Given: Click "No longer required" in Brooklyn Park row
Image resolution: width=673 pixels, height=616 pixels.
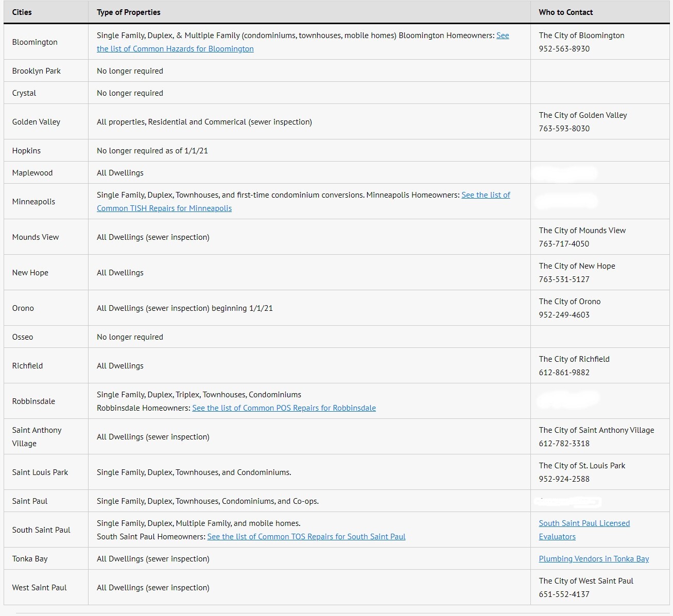Looking at the screenshot, I should [130, 71].
